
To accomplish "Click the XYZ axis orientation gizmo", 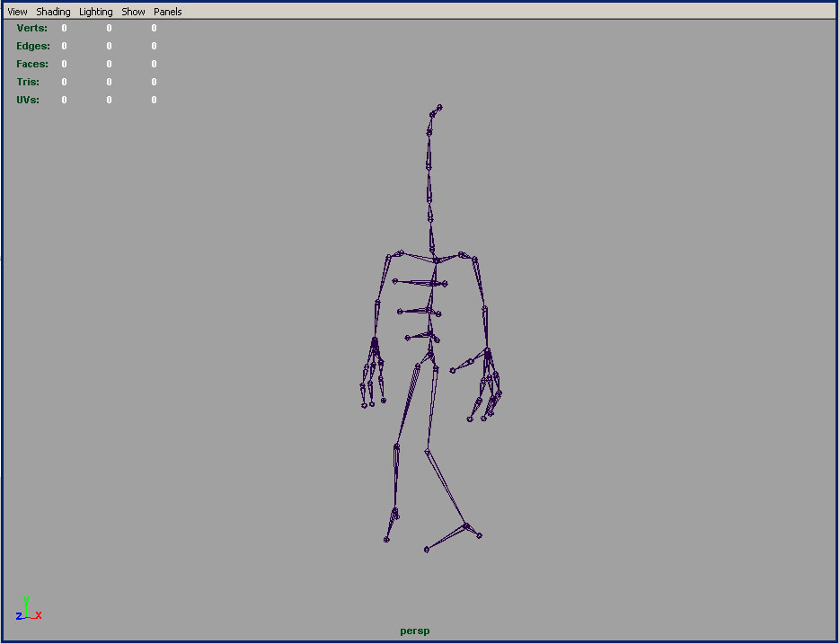I will [29, 609].
